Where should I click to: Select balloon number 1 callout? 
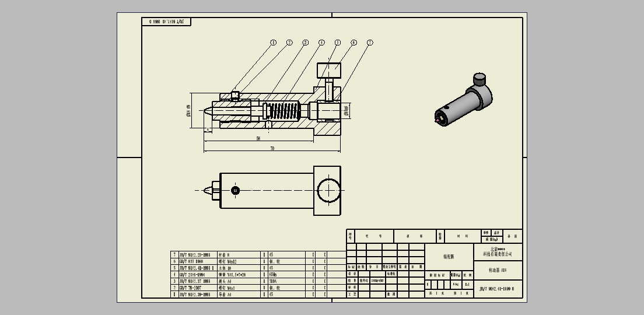[273, 43]
